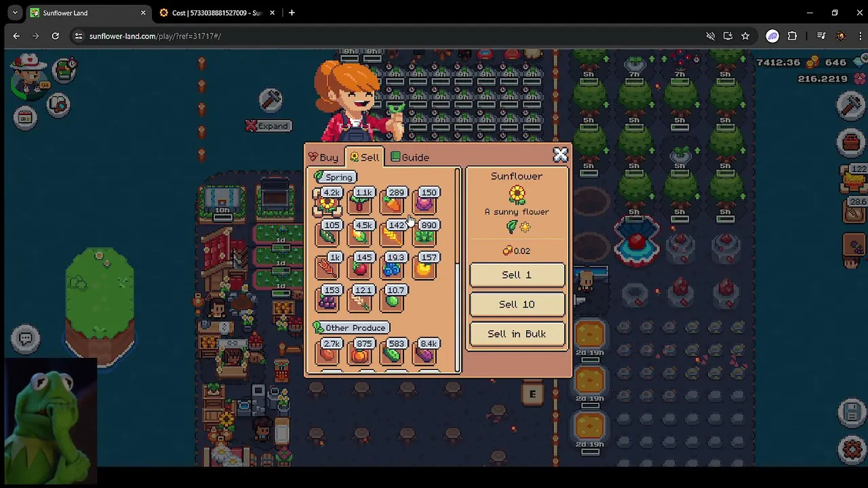Open the inventory chest icon
This screenshot has height=488, width=868.
[x=850, y=143]
